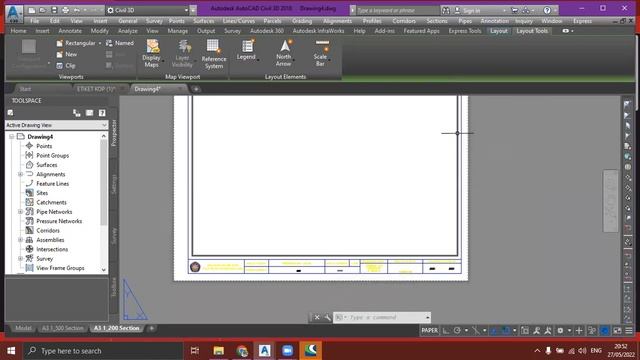Click the New viewport button
640x360 pixels.
click(x=67, y=54)
